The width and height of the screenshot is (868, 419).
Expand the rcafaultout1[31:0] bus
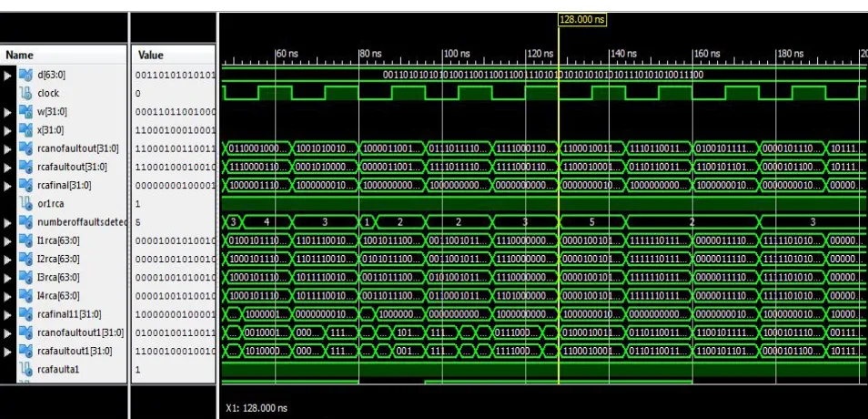coord(7,351)
